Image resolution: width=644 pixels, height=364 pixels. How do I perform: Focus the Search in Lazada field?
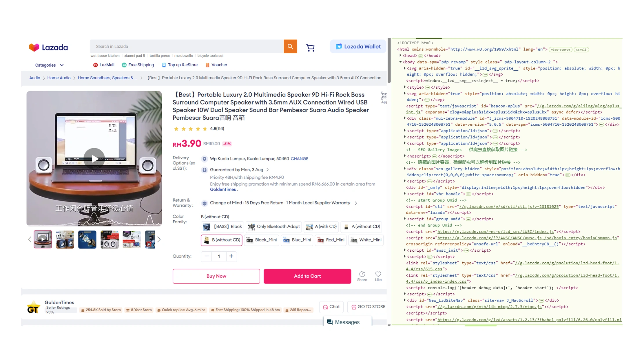(x=187, y=46)
